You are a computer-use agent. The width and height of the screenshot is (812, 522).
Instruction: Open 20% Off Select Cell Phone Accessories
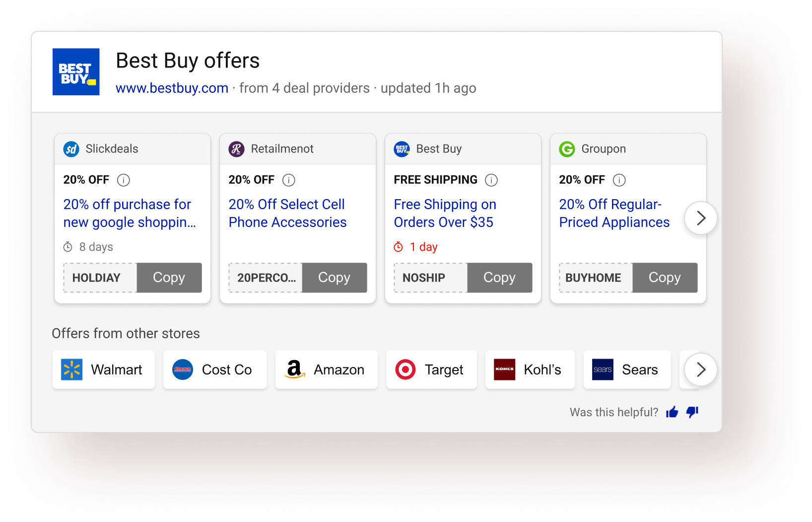pos(287,213)
